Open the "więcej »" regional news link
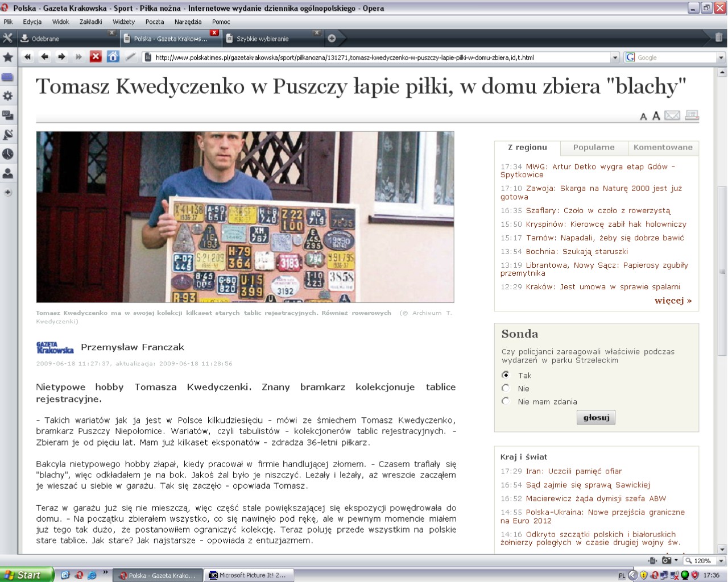Viewport: 728px width, 582px height. 673,301
